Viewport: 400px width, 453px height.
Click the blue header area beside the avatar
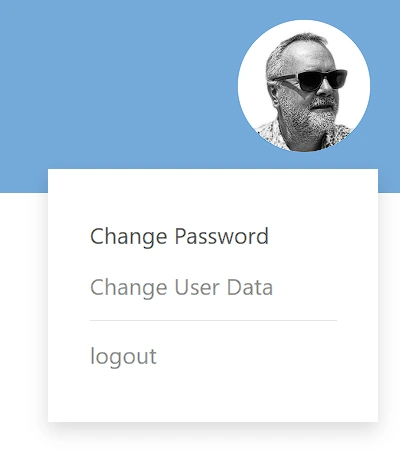(x=117, y=83)
